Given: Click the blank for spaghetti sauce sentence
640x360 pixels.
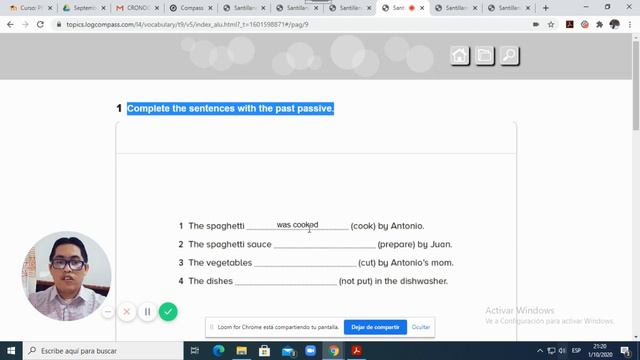Looking at the screenshot, I should pyautogui.click(x=324, y=244).
